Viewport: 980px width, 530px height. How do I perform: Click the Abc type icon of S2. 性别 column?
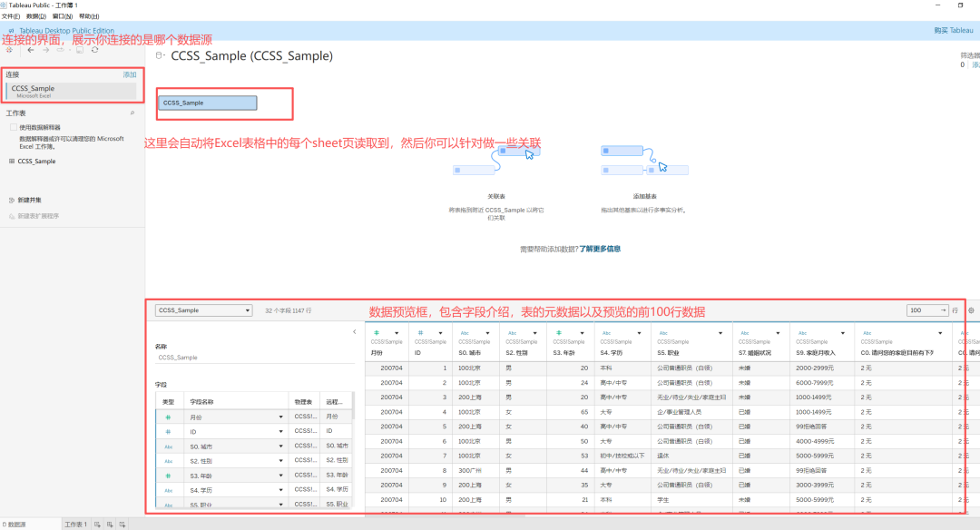click(512, 333)
